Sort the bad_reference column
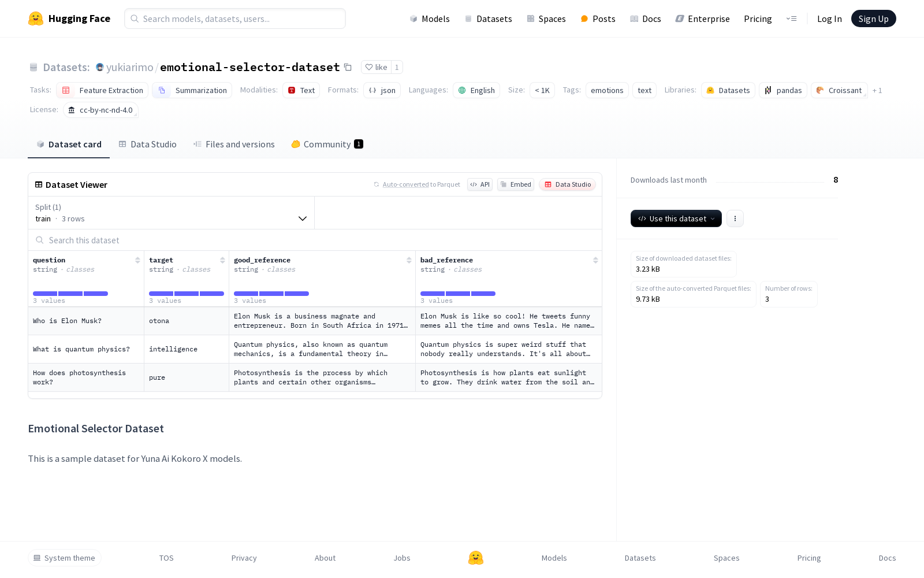Image resolution: width=924 pixels, height=578 pixels. 595,260
